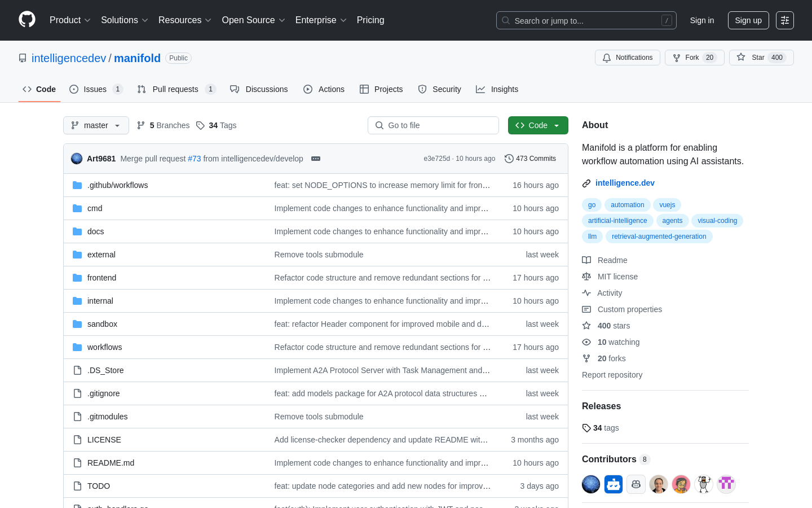Expand the Solutions menu
Viewport: 812px width, 508px height.
[x=125, y=20]
